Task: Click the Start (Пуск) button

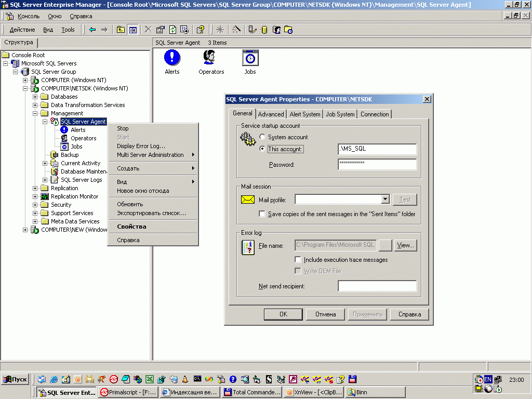Action: click(x=15, y=379)
